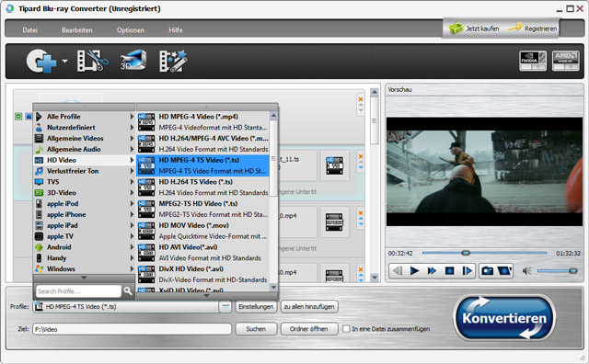Click the Ziel path field F:\Video

pos(132,329)
